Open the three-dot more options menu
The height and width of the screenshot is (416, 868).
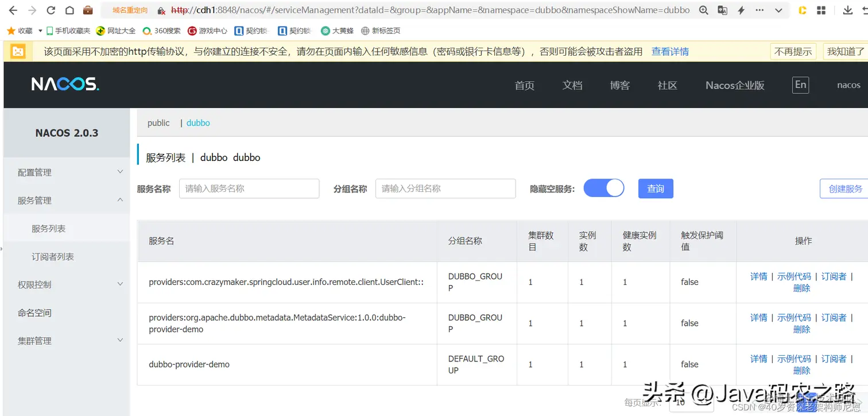pos(759,10)
